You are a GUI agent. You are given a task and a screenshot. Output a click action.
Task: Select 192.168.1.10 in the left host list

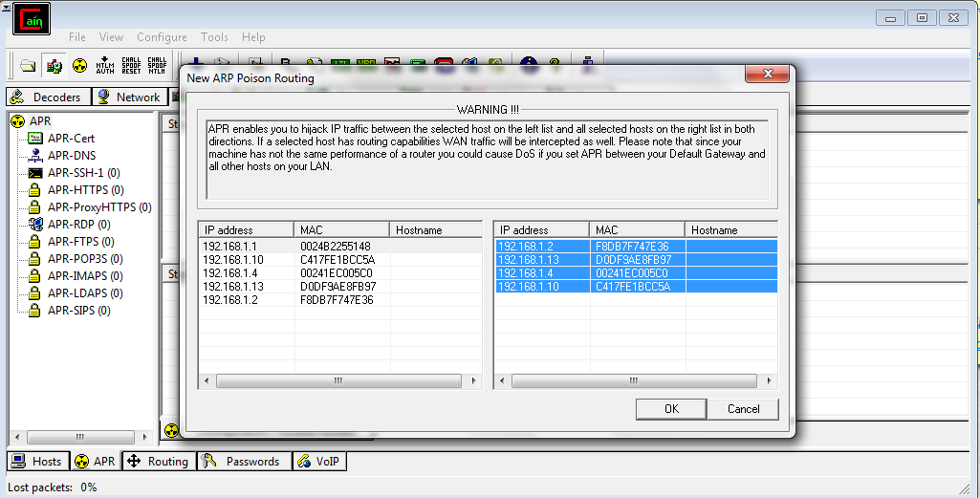[x=340, y=259]
